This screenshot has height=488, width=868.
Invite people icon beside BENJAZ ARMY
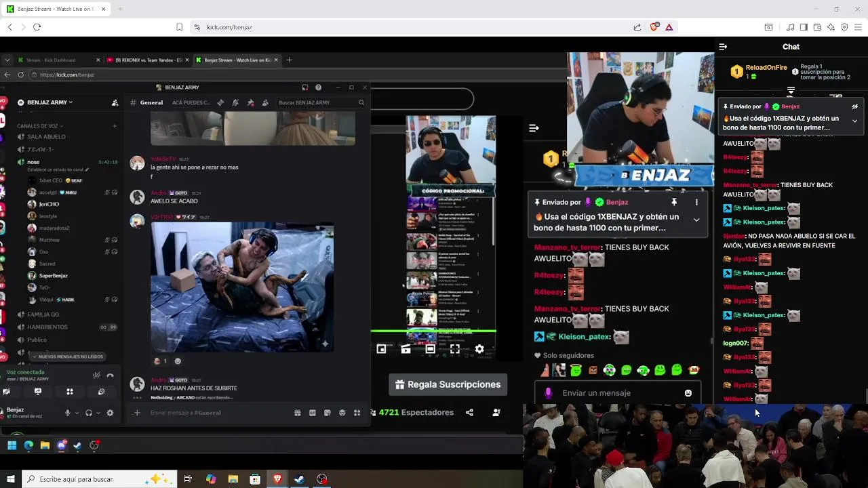click(115, 102)
